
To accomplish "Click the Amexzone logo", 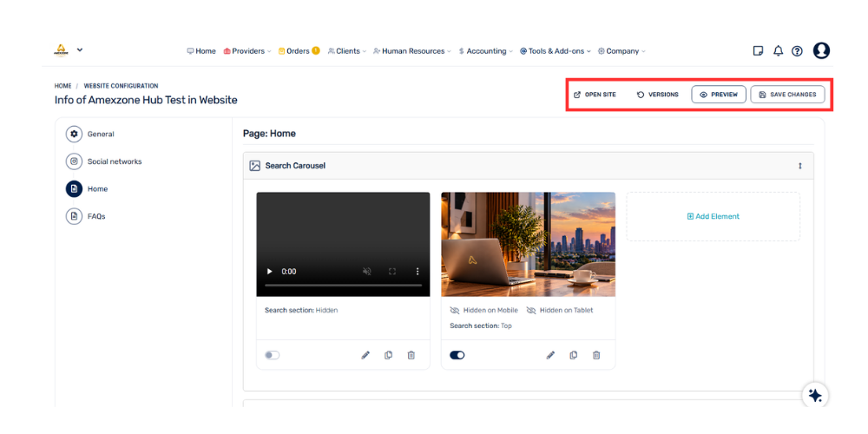I will click(x=61, y=50).
